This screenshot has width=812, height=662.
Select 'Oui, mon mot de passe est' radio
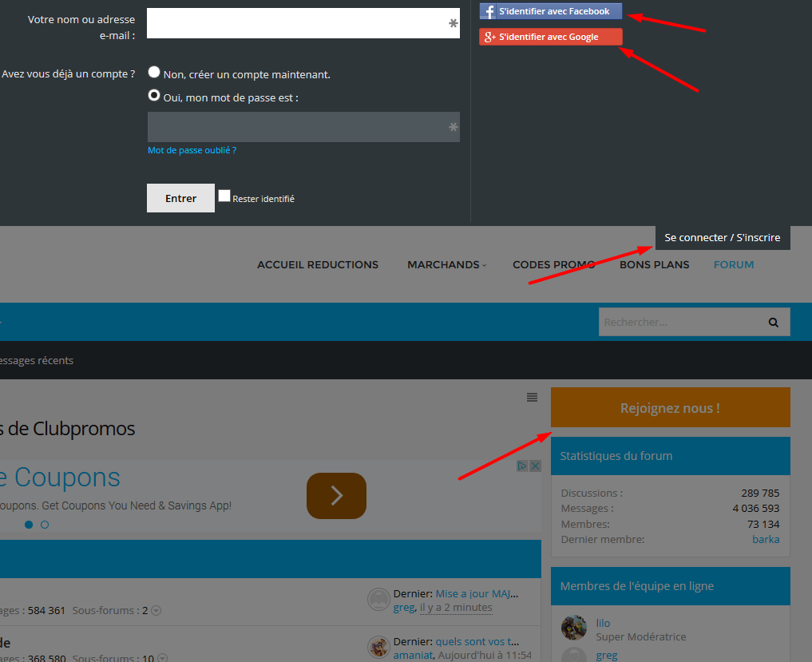154,96
